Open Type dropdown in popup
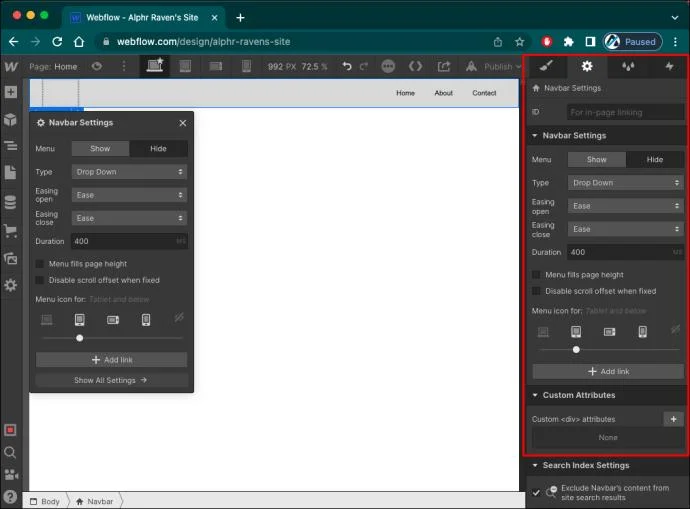The image size is (690, 509). tap(129, 172)
